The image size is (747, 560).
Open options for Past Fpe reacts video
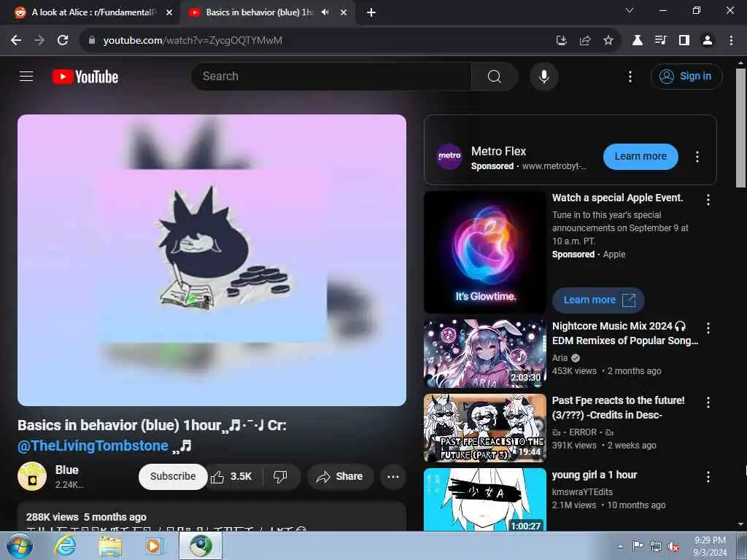tap(708, 402)
